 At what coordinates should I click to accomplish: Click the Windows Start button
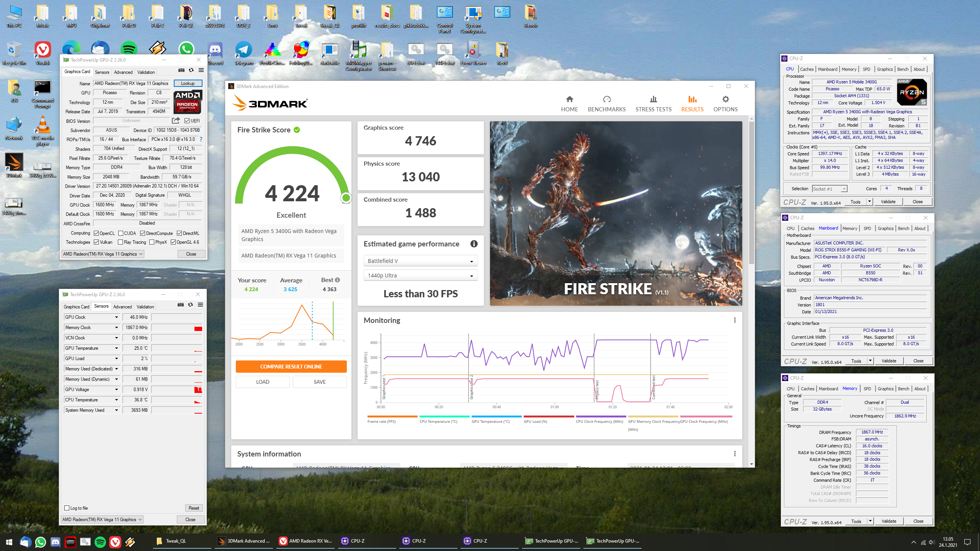point(9,542)
